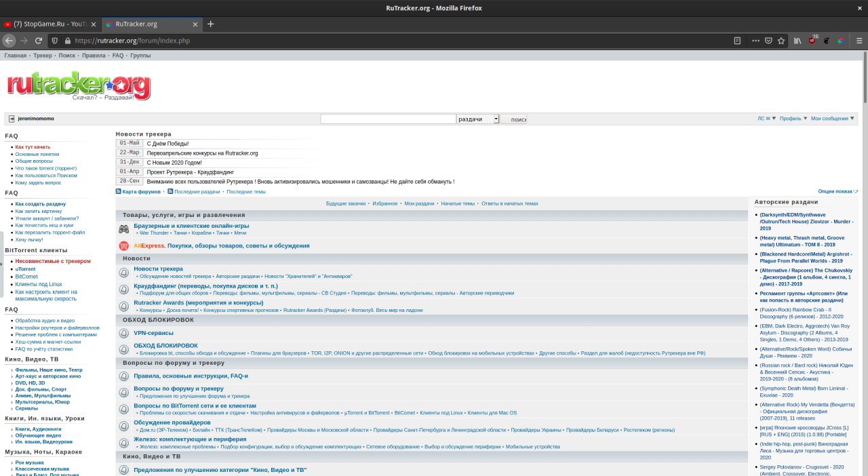Viewport: 868px width, 476px height.
Task: Open Группы in site top menu
Action: 140,56
